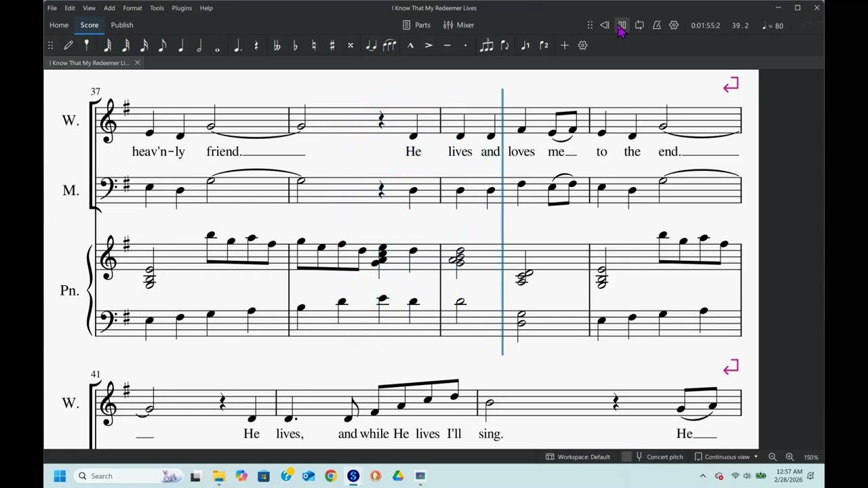Switch to voice 1
Screen dimensions: 868x488
coord(525,45)
